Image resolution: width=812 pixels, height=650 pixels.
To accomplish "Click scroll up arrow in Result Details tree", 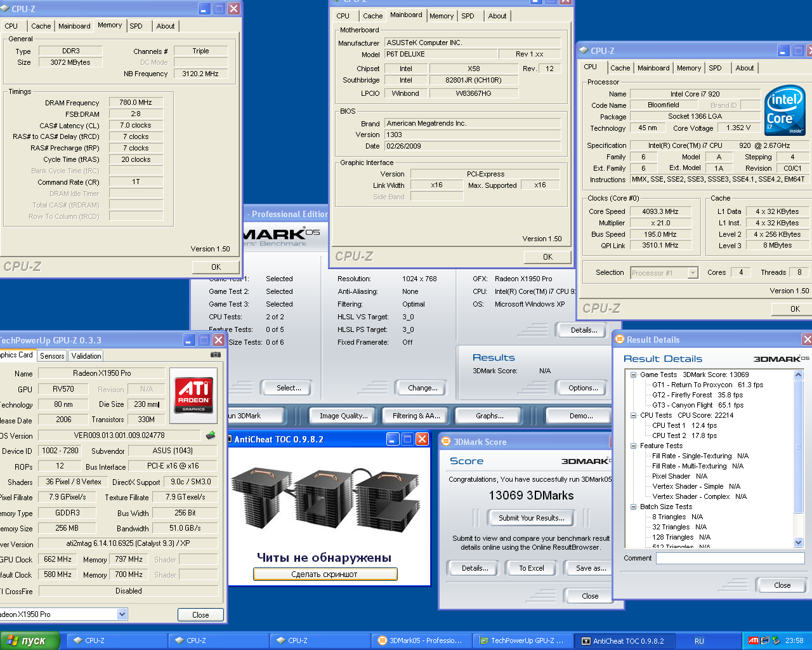I will pyautogui.click(x=799, y=375).
